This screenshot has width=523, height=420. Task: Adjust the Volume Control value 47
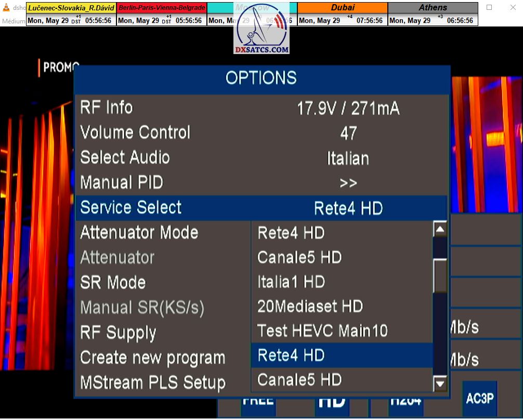point(348,133)
